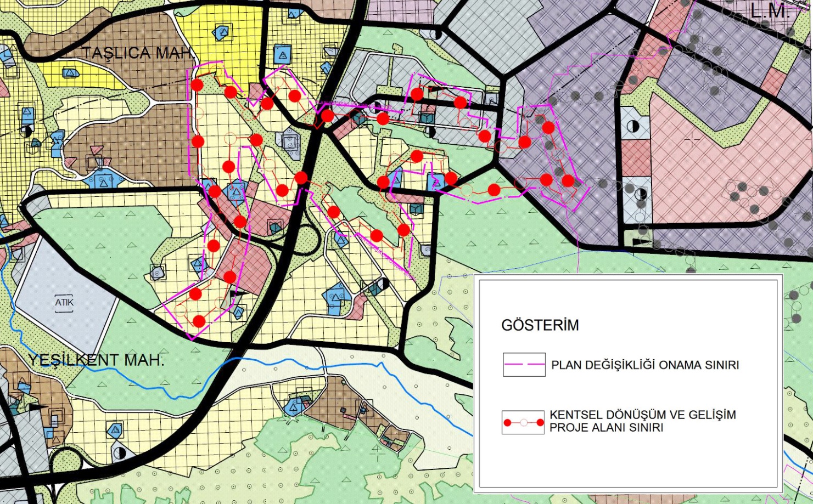Click the red dotted line legend symbol
This screenshot has width=813, height=504.
(523, 423)
